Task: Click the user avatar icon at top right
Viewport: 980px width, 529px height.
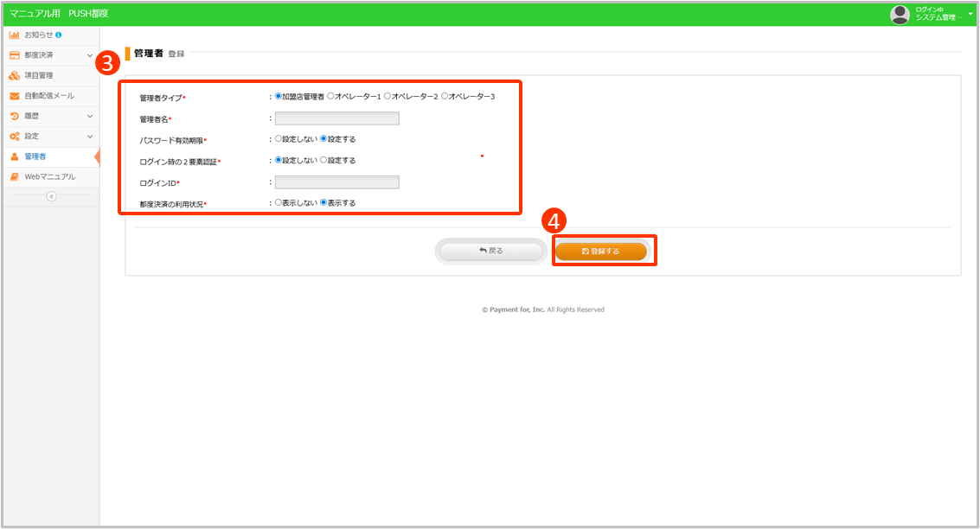Action: [900, 14]
